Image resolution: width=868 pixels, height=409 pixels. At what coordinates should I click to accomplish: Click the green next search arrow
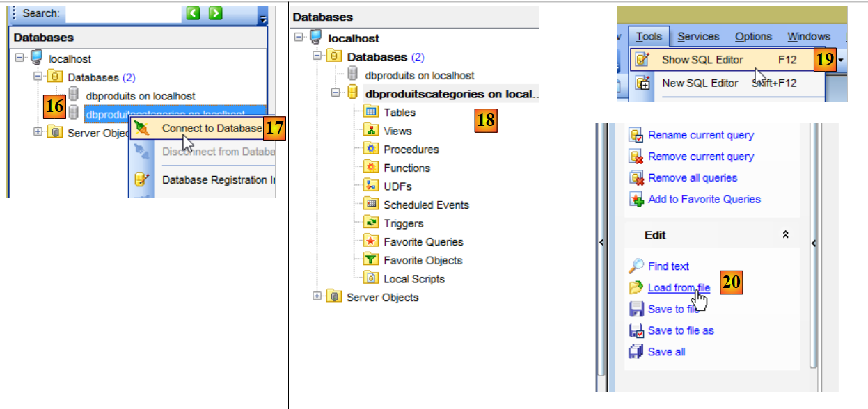tap(216, 13)
